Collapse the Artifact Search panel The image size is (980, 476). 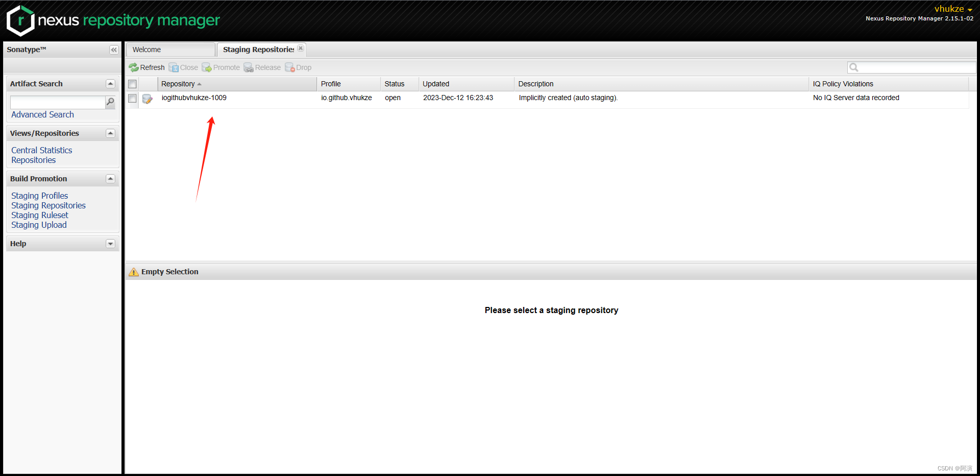pyautogui.click(x=110, y=84)
